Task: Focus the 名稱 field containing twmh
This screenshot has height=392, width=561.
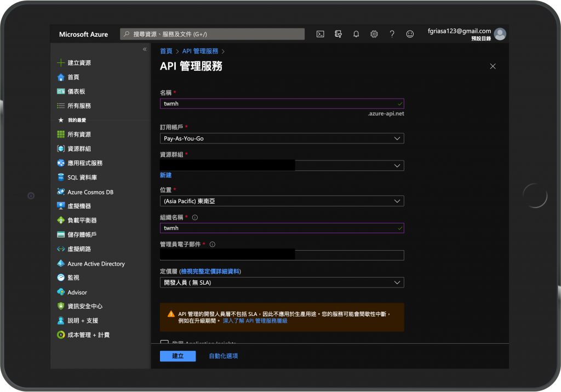Action: click(x=282, y=103)
